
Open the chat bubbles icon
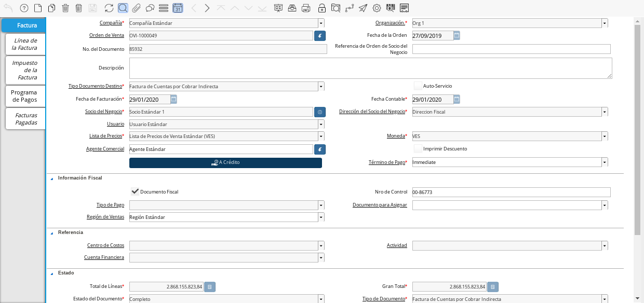[x=150, y=8]
